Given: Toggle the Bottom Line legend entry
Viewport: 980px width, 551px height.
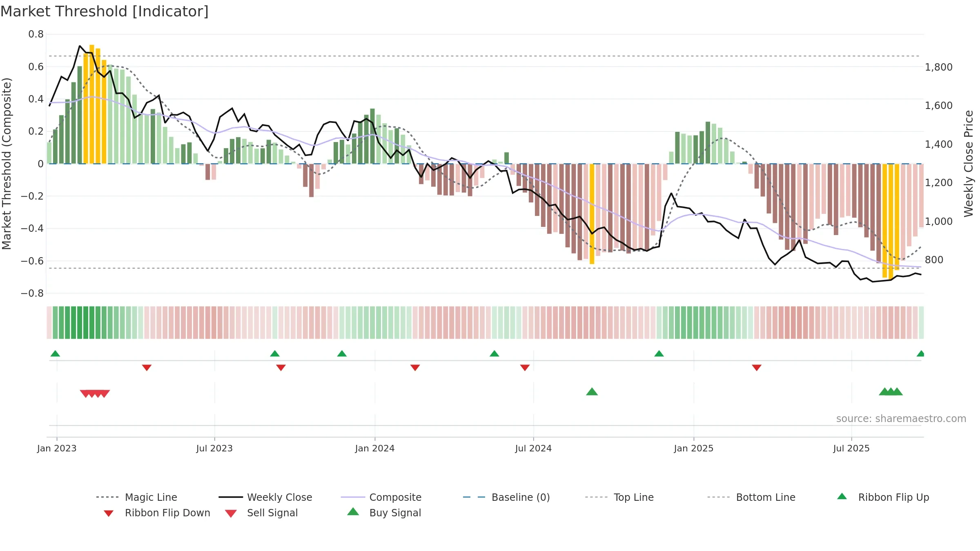Looking at the screenshot, I should pyautogui.click(x=751, y=497).
